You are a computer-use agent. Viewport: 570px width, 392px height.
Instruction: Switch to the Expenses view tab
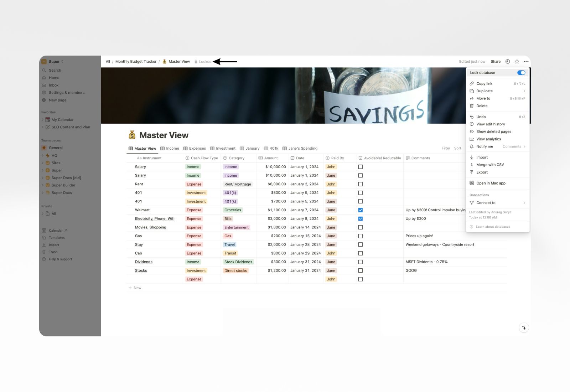195,148
